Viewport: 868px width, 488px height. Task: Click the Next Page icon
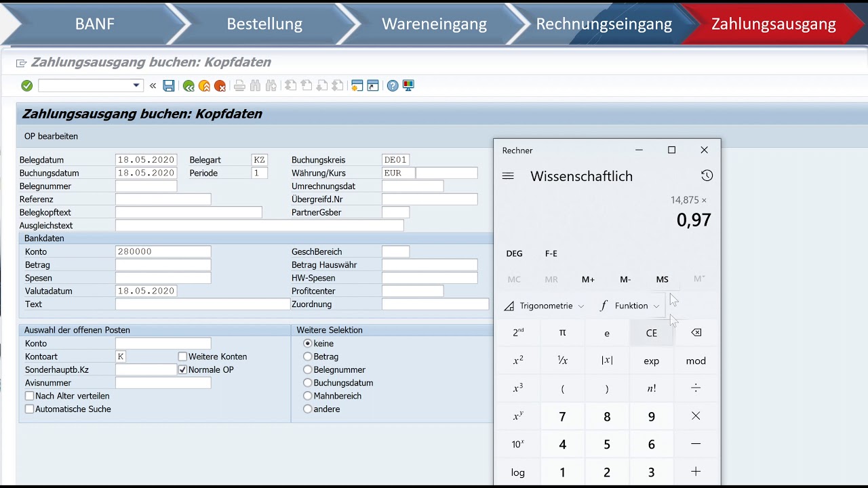point(321,85)
